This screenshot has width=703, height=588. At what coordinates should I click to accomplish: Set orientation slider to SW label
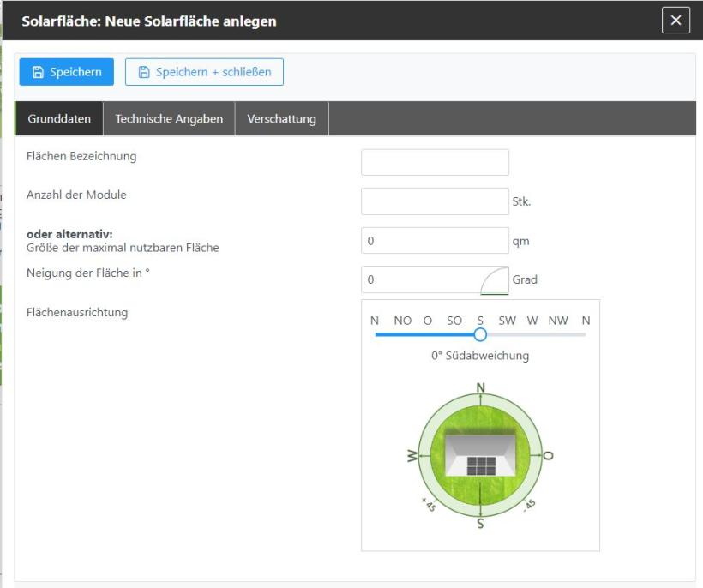[507, 321]
